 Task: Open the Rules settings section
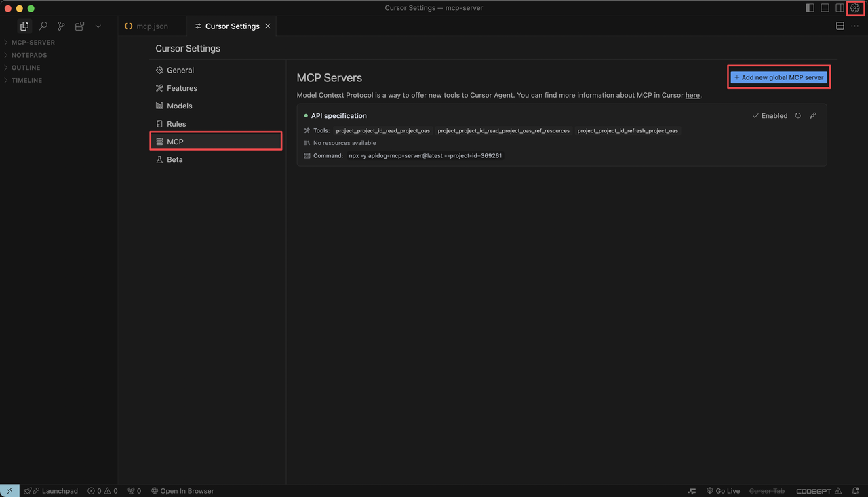[x=216, y=124]
